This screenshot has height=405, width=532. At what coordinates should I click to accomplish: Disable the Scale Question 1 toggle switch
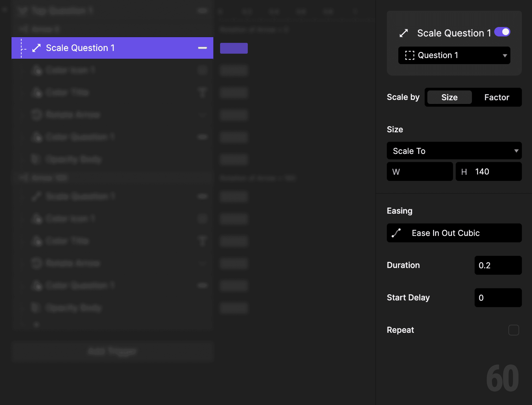[x=502, y=32]
